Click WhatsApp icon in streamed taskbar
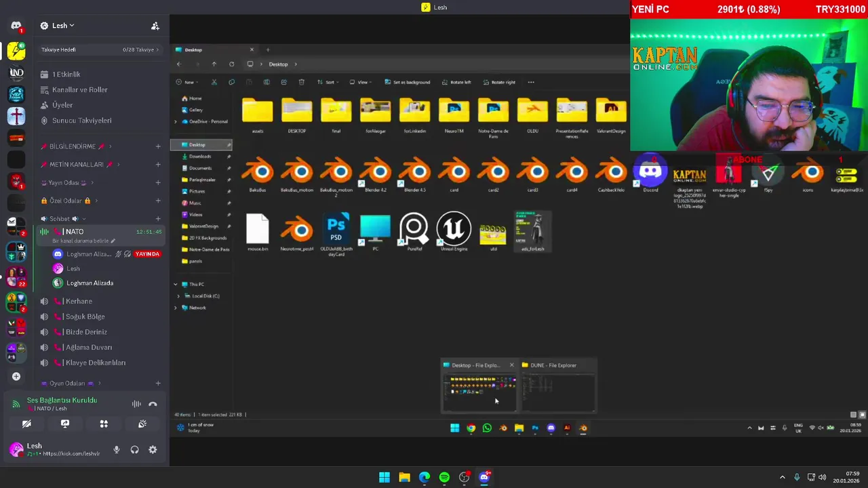Image resolution: width=868 pixels, height=488 pixels. tap(487, 428)
